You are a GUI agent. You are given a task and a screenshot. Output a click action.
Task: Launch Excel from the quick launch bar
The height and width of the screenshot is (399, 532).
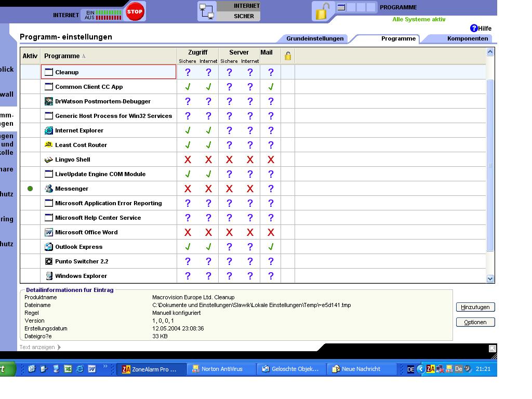(x=68, y=369)
